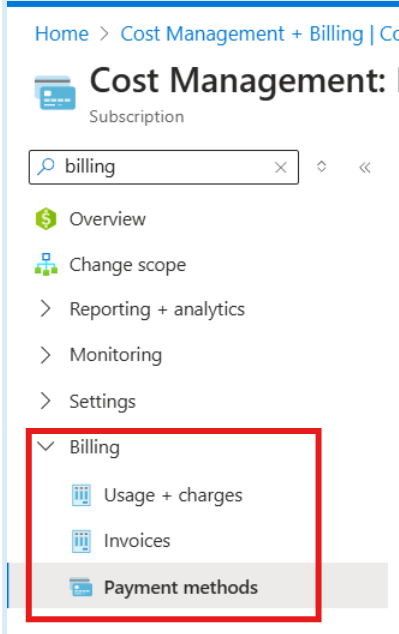This screenshot has width=399, height=634.
Task: Open Usage + charges
Action: 173,495
